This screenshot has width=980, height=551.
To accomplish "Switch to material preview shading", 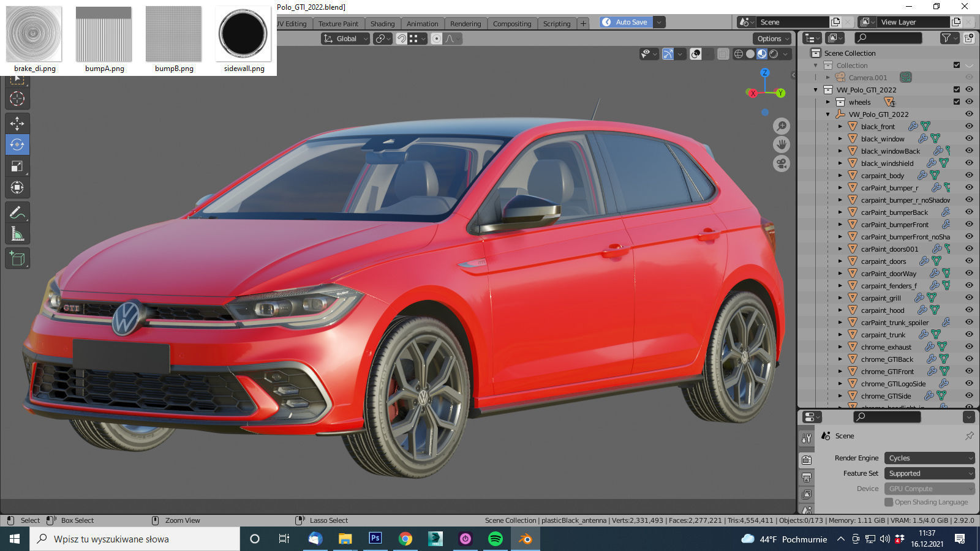I will (x=762, y=54).
